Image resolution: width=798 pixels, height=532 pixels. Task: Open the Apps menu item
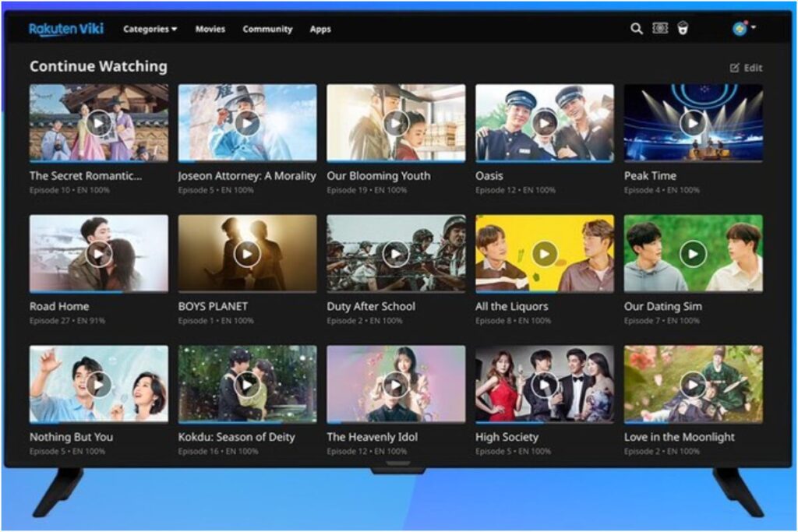(x=320, y=30)
